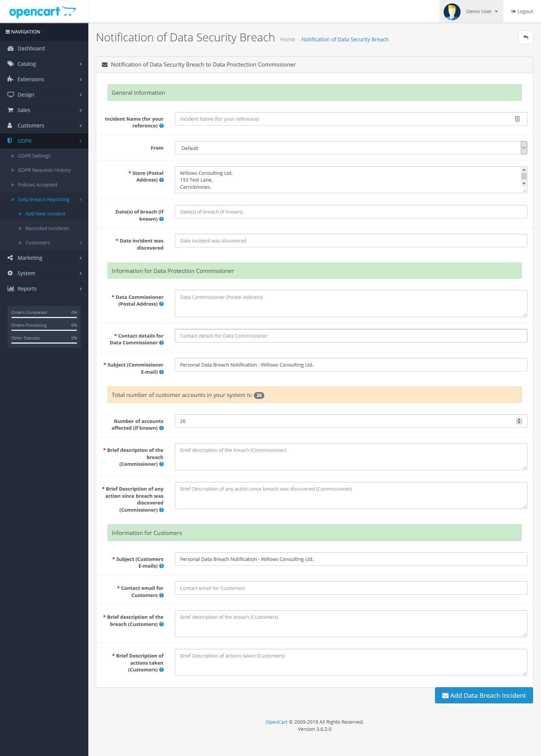Image resolution: width=541 pixels, height=756 pixels.
Task: Click Brief description of breach (Commissioner) textarea
Action: click(351, 457)
